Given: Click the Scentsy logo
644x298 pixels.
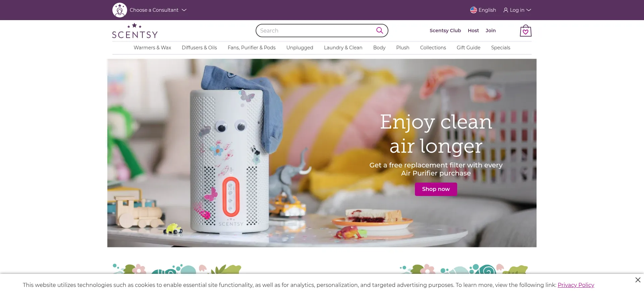Looking at the screenshot, I should (135, 31).
